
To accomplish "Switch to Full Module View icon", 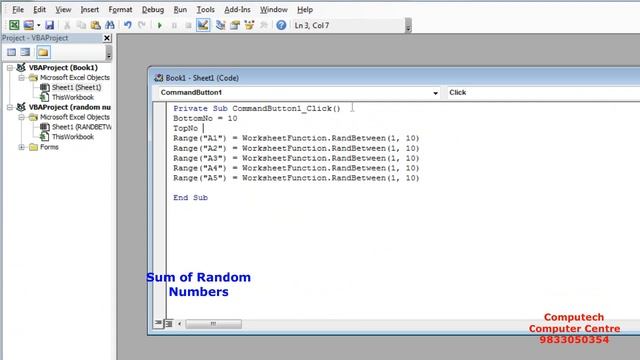I will click(168, 324).
